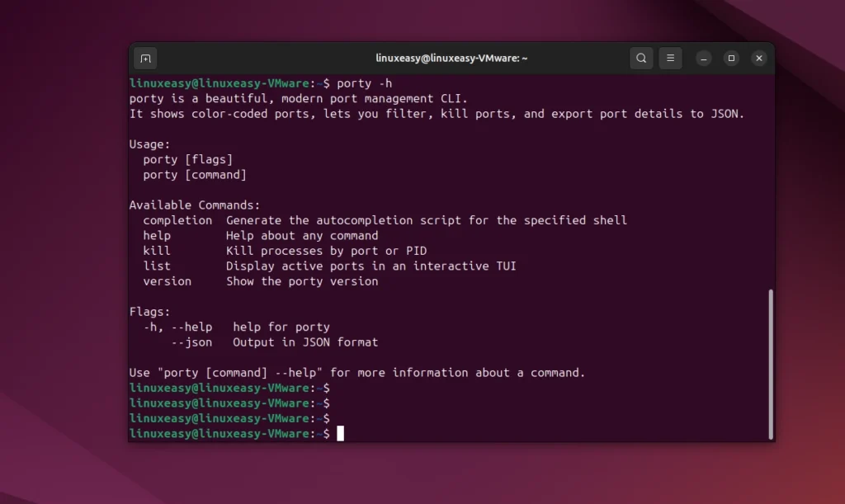Image resolution: width=845 pixels, height=504 pixels.
Task: Click the "kill" command name
Action: point(157,251)
